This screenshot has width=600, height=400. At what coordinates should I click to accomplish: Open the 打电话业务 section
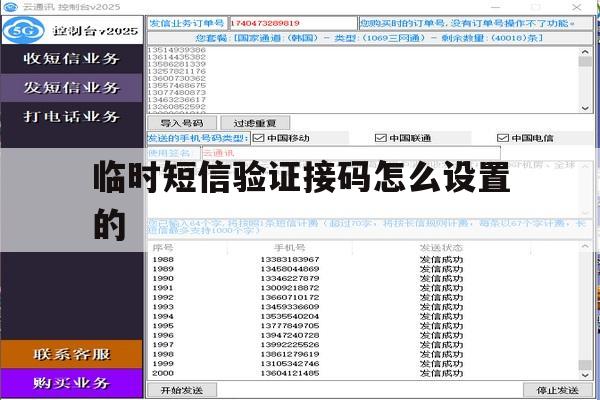[x=72, y=116]
